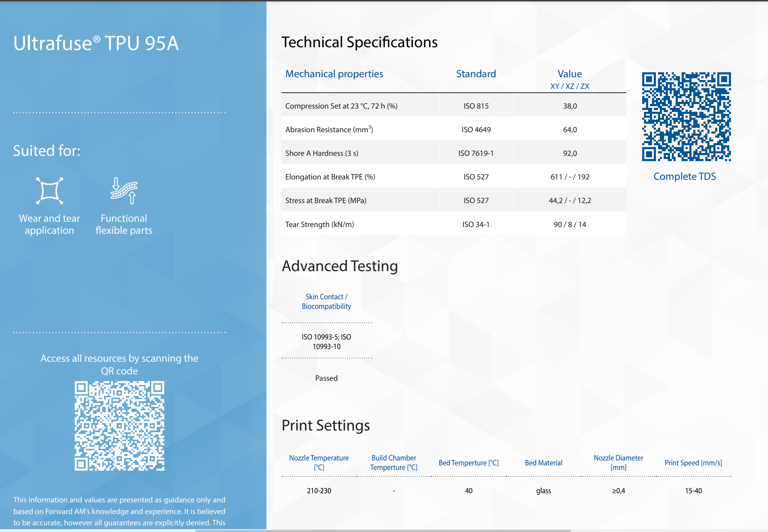Viewport: 768px width, 532px height.
Task: Click the value 64,0
Action: pyautogui.click(x=570, y=130)
